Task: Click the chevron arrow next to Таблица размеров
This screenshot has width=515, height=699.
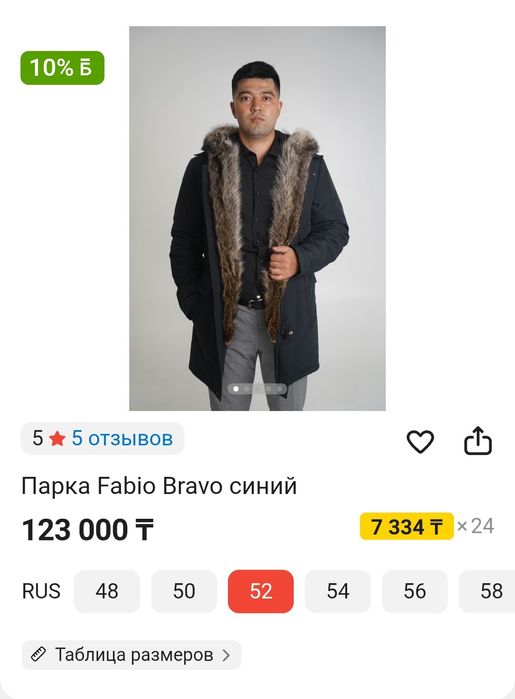Action: pos(226,655)
